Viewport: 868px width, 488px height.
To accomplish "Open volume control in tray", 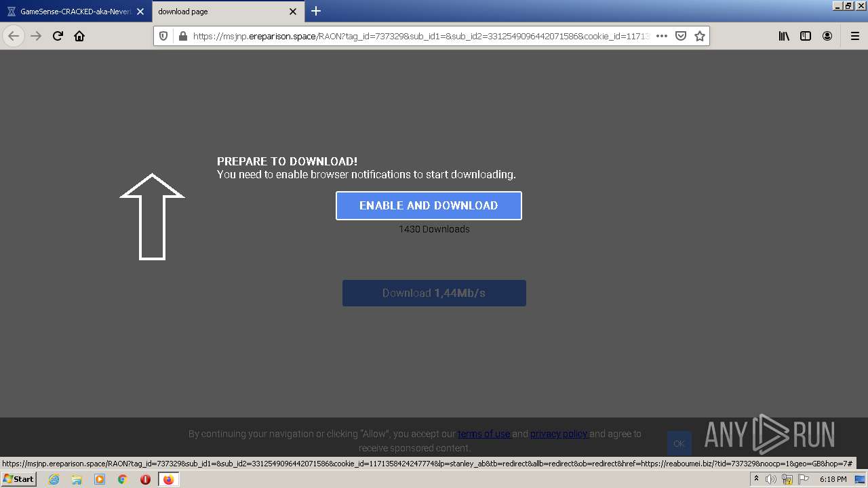I will coord(771,479).
